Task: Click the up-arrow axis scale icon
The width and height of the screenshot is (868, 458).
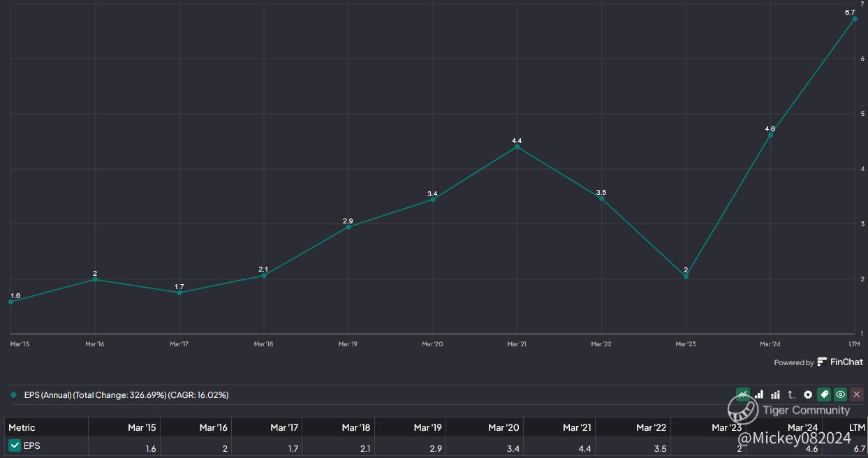Action: [x=791, y=394]
